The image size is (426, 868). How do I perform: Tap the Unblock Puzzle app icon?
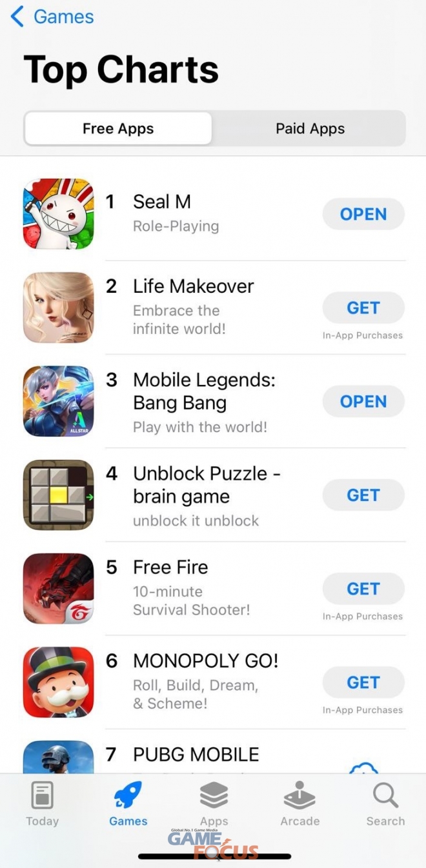(x=59, y=495)
